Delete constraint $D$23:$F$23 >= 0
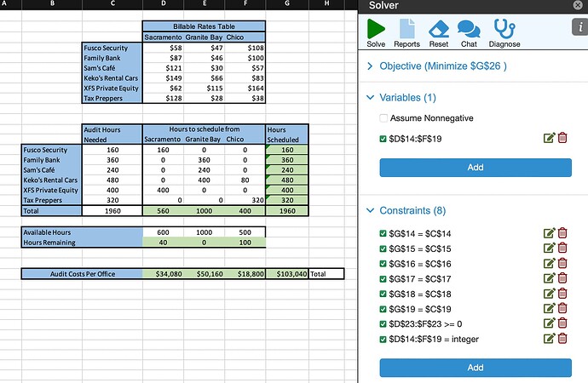This screenshot has width=588, height=383. coord(562,323)
